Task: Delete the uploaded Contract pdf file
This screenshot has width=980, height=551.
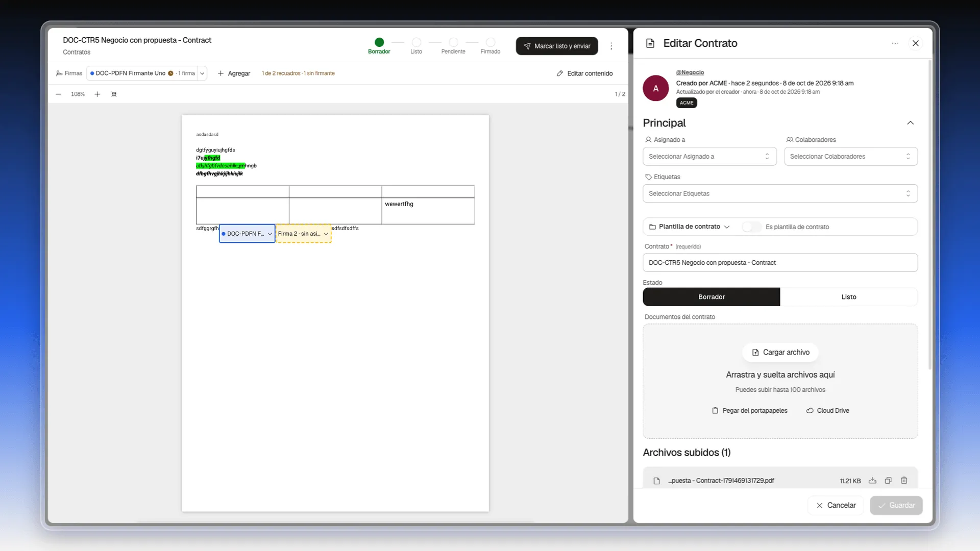Action: (904, 481)
